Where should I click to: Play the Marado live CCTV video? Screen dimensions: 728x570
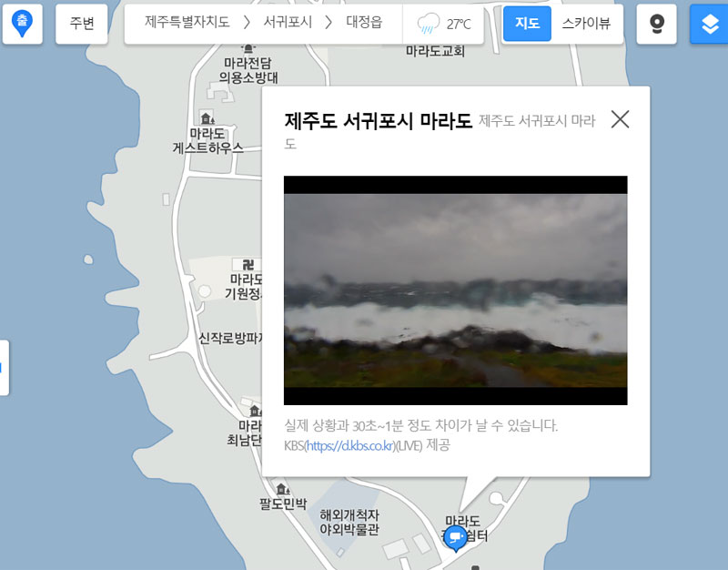tap(456, 290)
